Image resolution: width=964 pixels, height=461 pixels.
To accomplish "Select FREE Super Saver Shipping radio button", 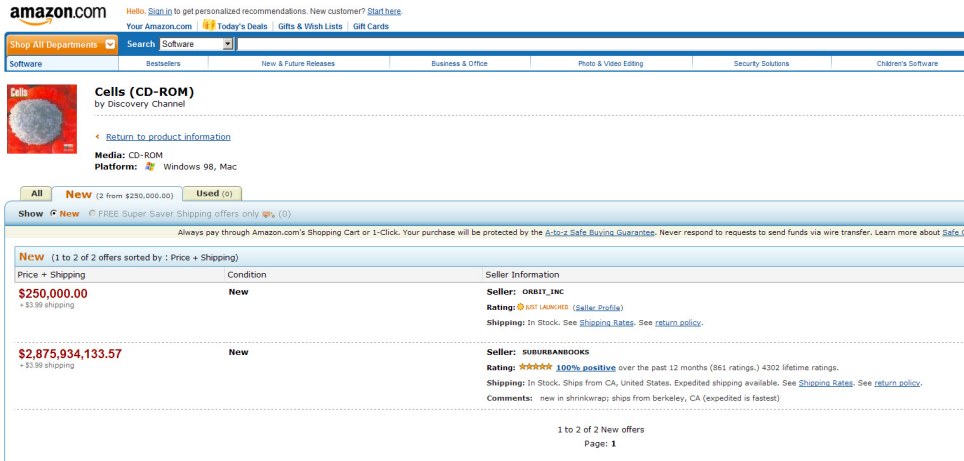I will tap(92, 214).
